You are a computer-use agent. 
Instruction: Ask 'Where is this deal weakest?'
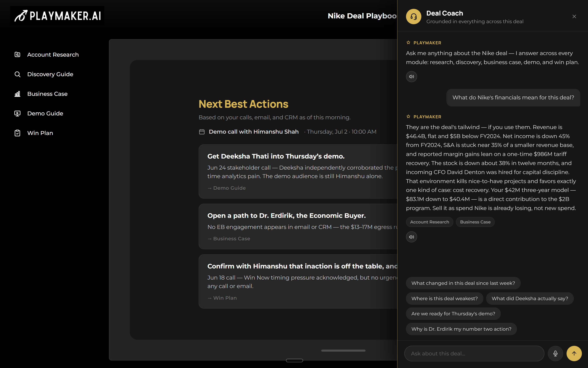coord(444,298)
